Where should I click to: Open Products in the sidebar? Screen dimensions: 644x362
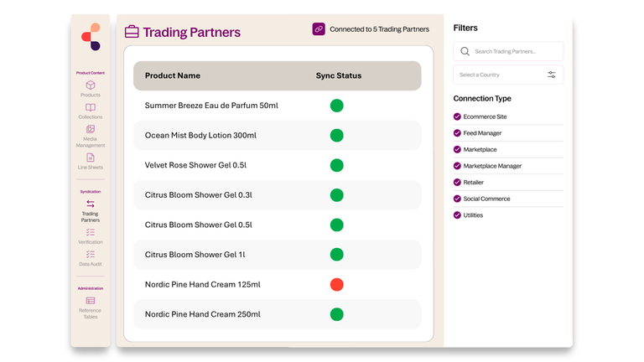coord(91,89)
